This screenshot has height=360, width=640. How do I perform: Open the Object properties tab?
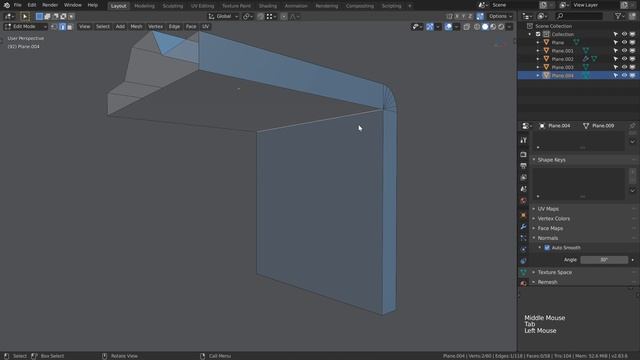523,215
